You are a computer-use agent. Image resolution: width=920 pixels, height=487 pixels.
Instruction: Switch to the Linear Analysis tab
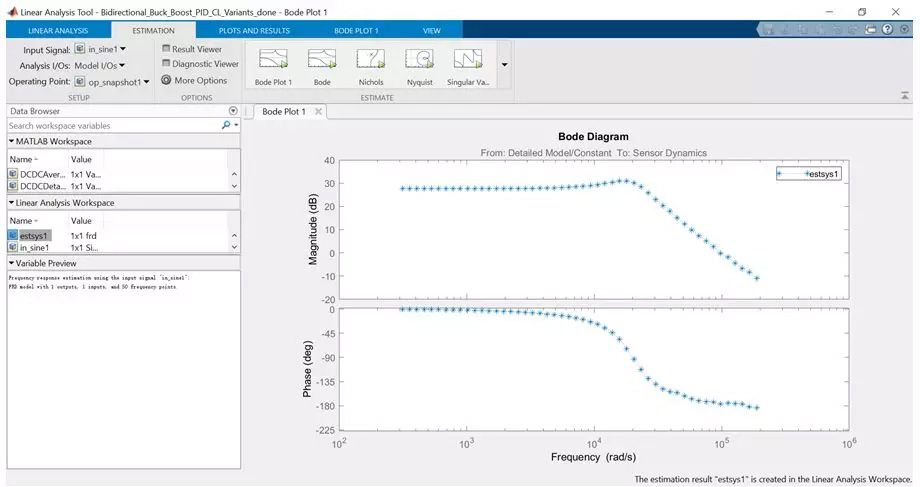[58, 30]
